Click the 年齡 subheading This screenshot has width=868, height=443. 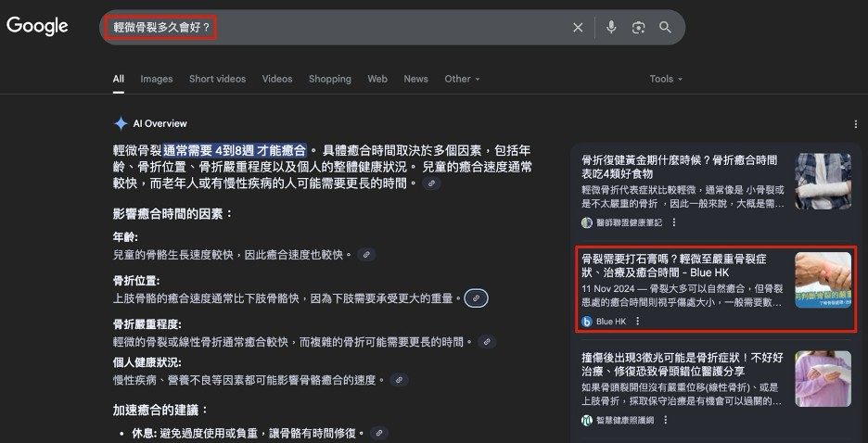[x=125, y=237]
